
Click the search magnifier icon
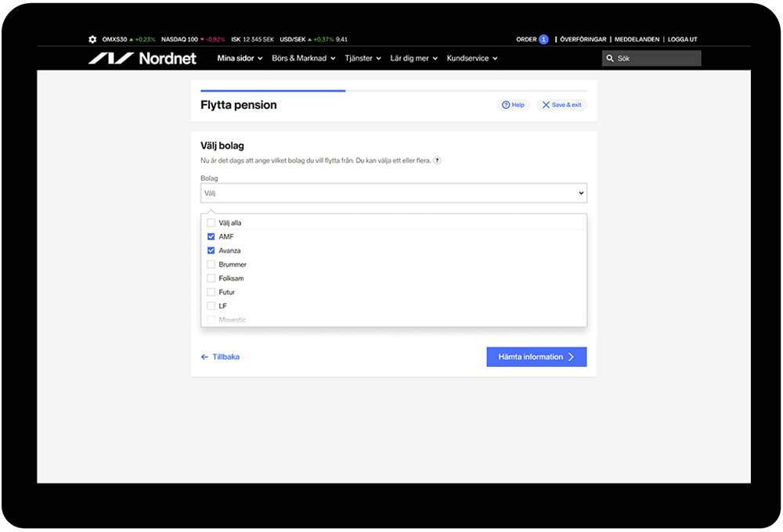[x=610, y=59]
